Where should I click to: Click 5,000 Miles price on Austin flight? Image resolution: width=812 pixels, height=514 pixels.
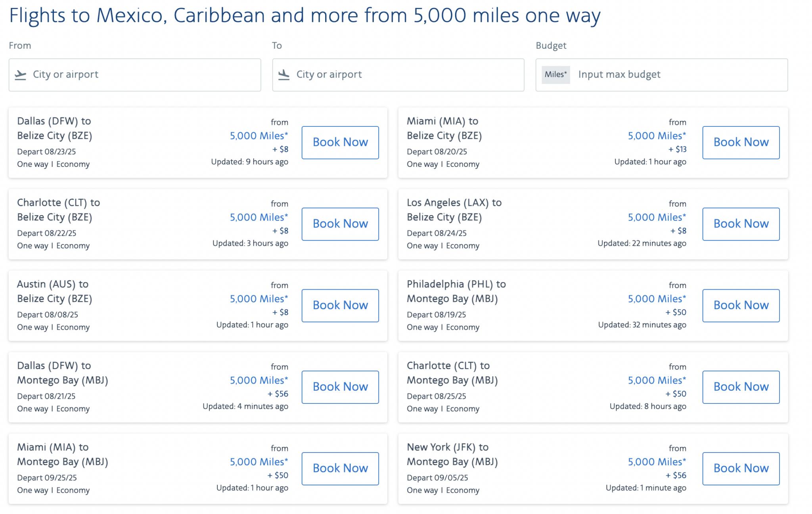(259, 299)
